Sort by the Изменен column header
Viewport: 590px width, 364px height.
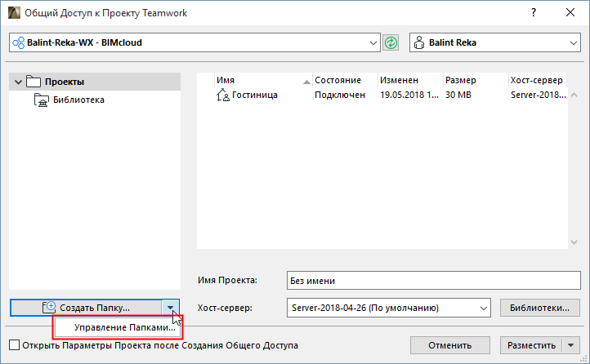[410, 80]
